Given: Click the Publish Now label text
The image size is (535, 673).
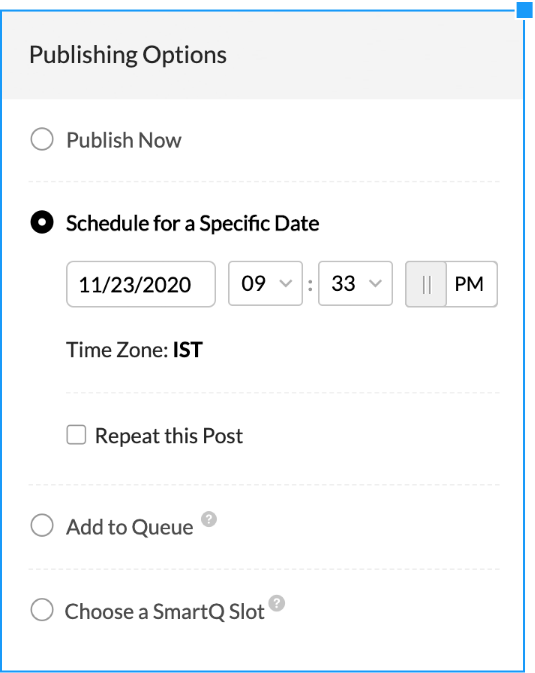Looking at the screenshot, I should tap(124, 140).
